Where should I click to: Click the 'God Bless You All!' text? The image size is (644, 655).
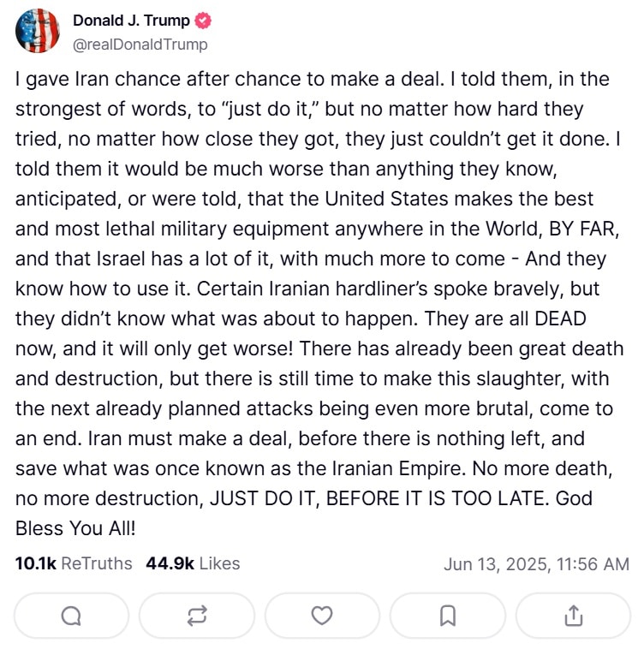point(75,528)
